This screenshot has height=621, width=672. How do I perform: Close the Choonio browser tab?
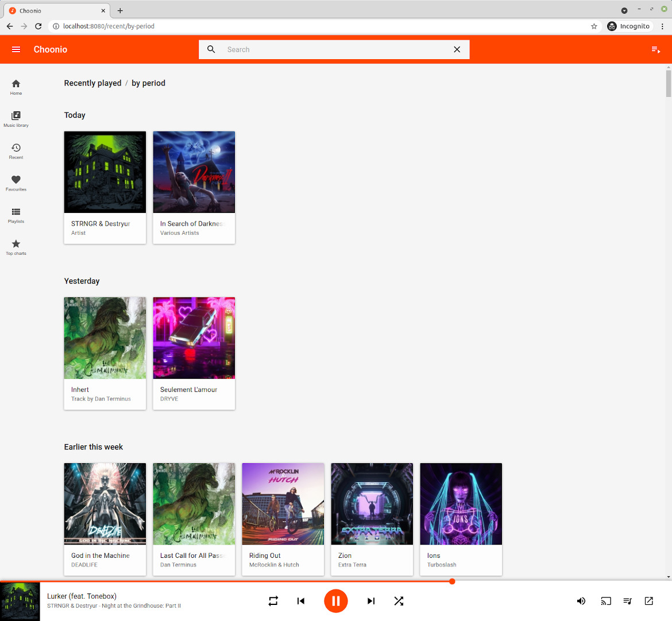tap(103, 11)
